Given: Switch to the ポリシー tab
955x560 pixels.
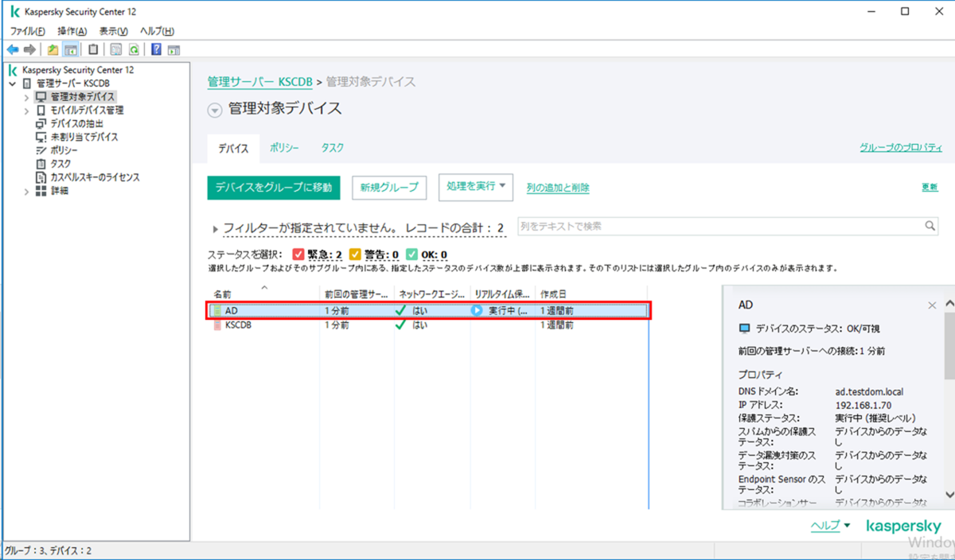Looking at the screenshot, I should (x=284, y=148).
